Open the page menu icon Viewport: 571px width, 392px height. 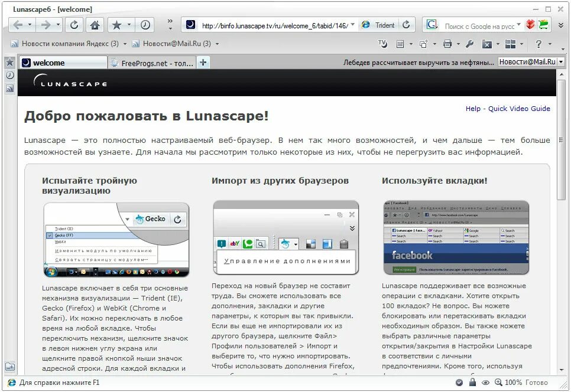click(400, 44)
